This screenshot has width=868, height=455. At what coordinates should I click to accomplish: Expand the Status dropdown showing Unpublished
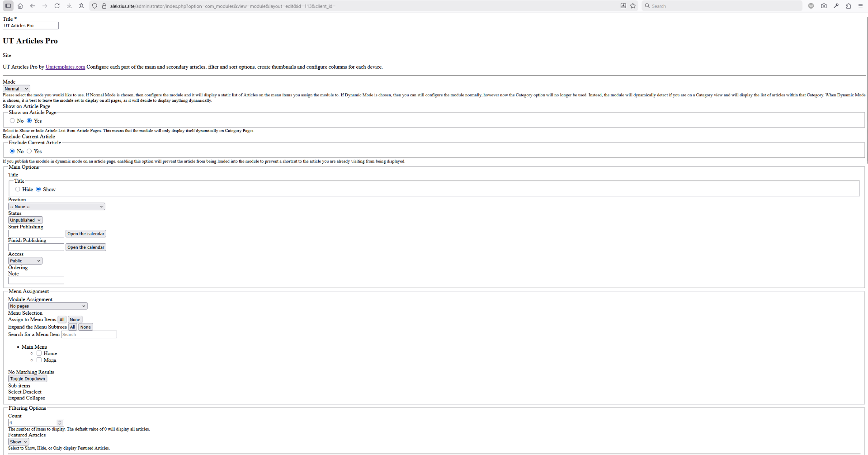coord(25,220)
